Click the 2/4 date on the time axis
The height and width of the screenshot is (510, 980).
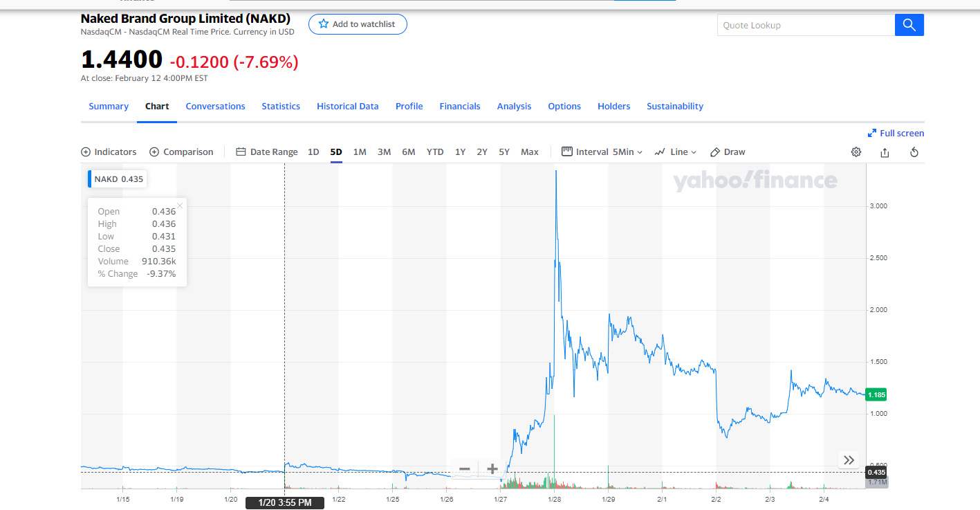[824, 499]
